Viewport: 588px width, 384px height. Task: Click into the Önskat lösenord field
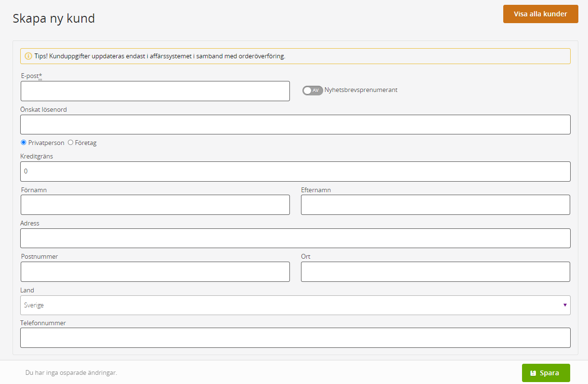pyautogui.click(x=295, y=124)
